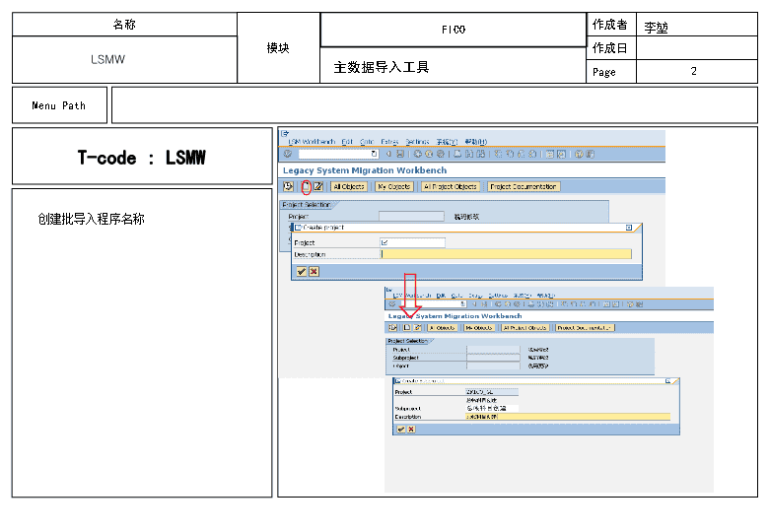This screenshot has height=532, width=769.
Task: Click Execute icon in smaller LSMW window
Action: coord(392,328)
